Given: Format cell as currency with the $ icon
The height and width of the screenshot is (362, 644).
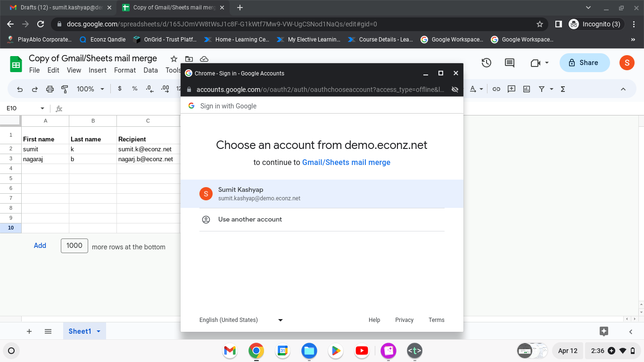Looking at the screenshot, I should click(120, 89).
